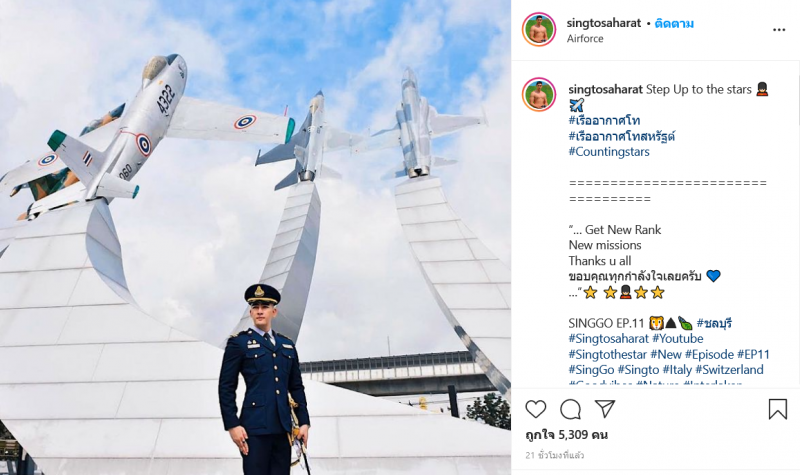Save the post with bookmark icon
The width and height of the screenshot is (800, 475).
pos(778,409)
